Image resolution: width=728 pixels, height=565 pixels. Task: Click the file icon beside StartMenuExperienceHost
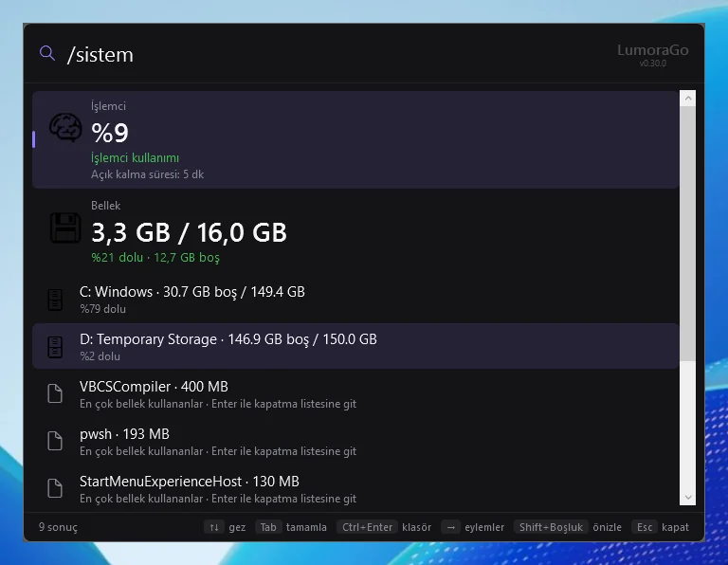point(55,488)
